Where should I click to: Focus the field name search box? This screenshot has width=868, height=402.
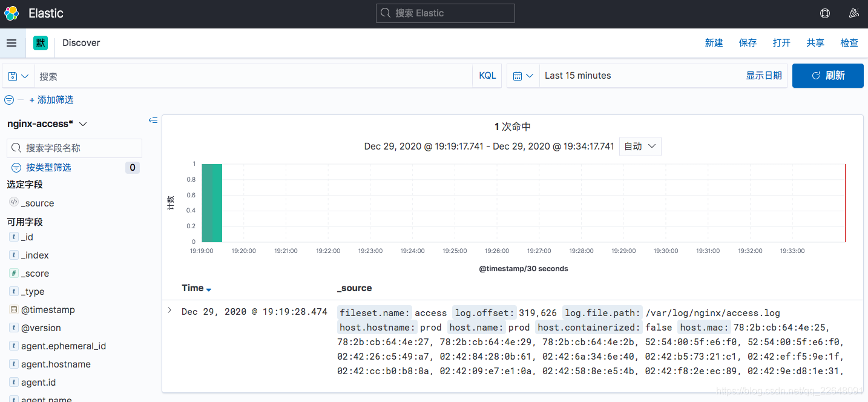coord(74,148)
